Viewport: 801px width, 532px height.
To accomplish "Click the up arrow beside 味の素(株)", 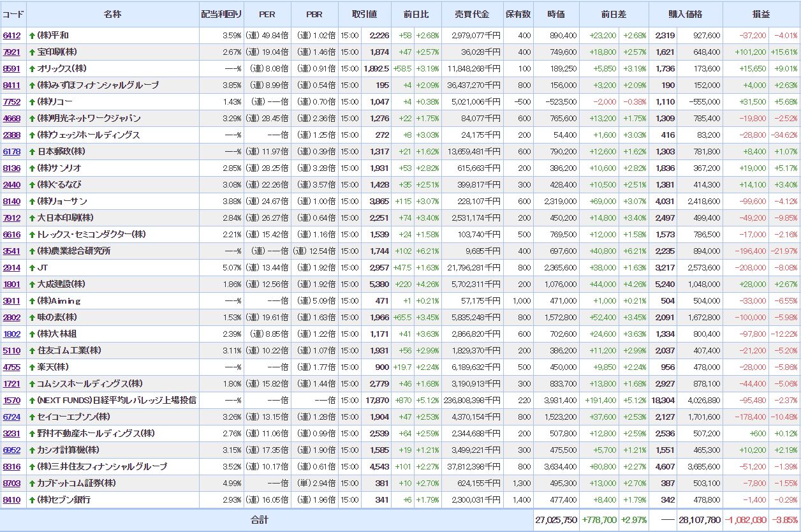I will tap(32, 318).
